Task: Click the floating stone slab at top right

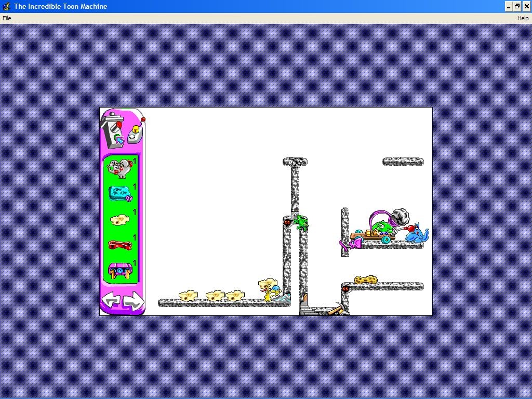Action: [403, 162]
